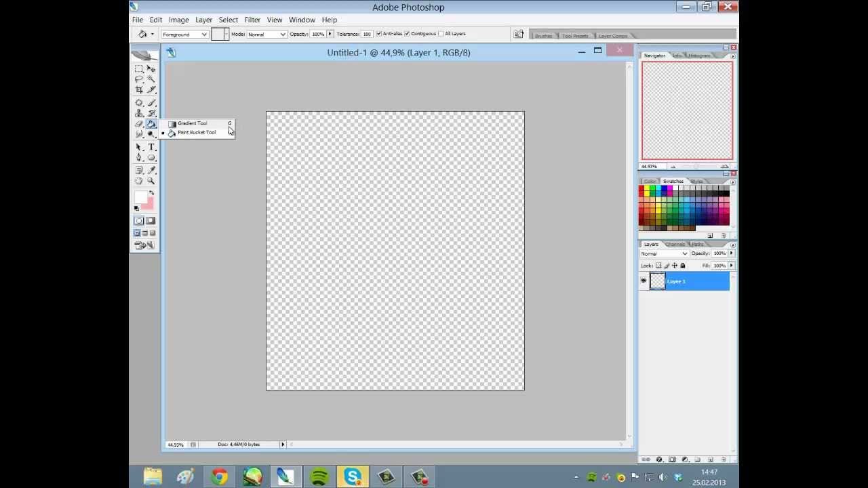Viewport: 868px width, 488px height.
Task: Select the History Brush tool
Action: coord(151,113)
